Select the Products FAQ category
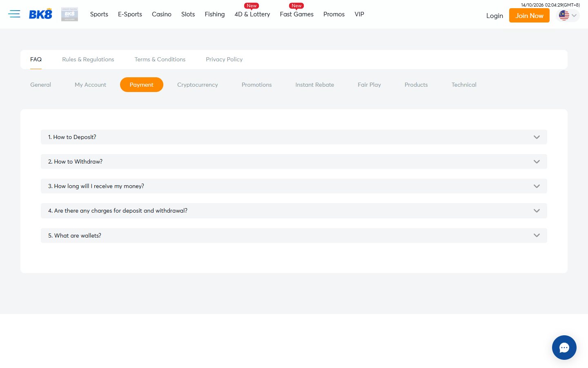588x368 pixels. click(416, 85)
